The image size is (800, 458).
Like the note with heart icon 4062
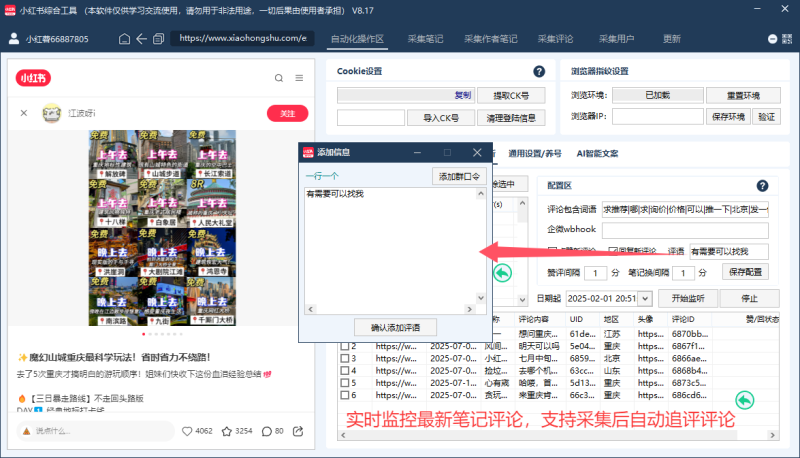pos(187,431)
